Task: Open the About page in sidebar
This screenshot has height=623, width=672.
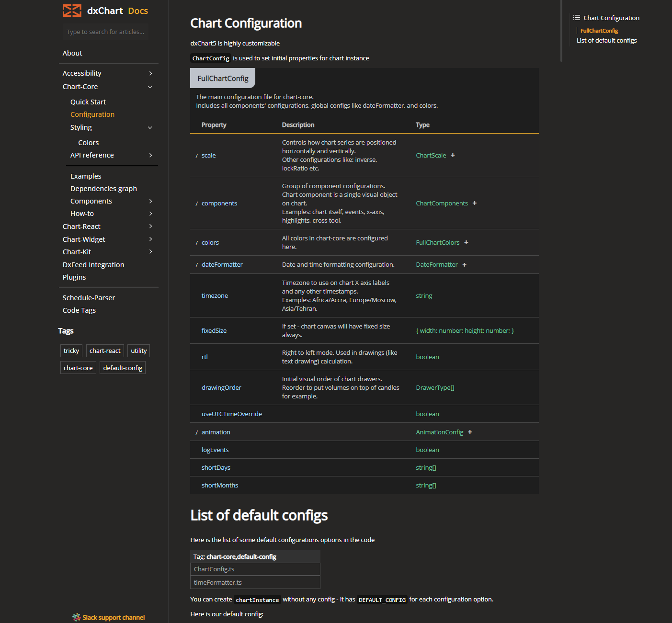Action: coord(72,53)
